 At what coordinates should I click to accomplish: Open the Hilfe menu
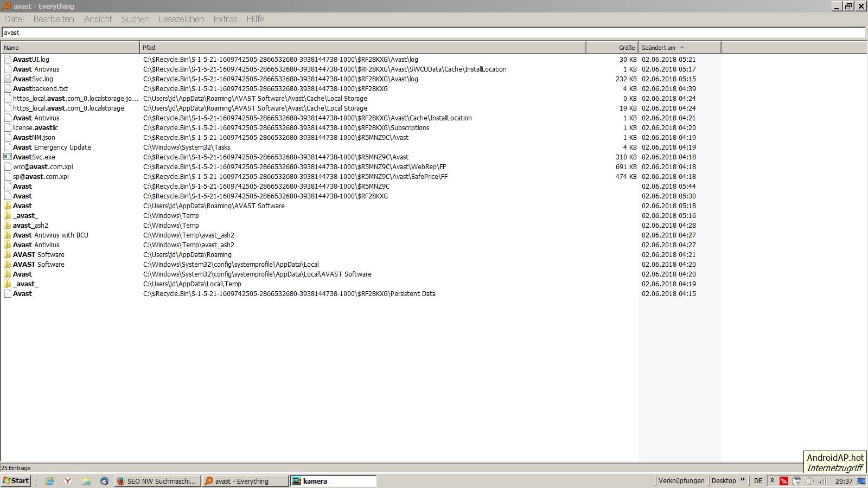click(256, 19)
